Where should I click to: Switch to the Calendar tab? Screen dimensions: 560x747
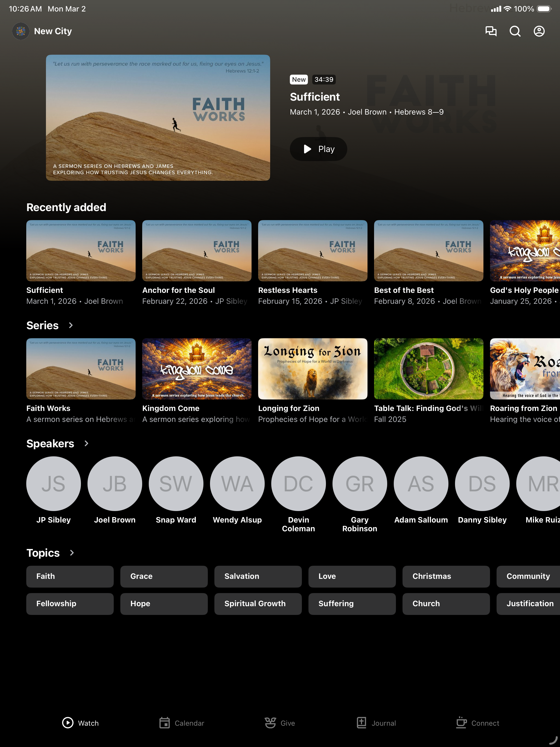[x=182, y=723]
